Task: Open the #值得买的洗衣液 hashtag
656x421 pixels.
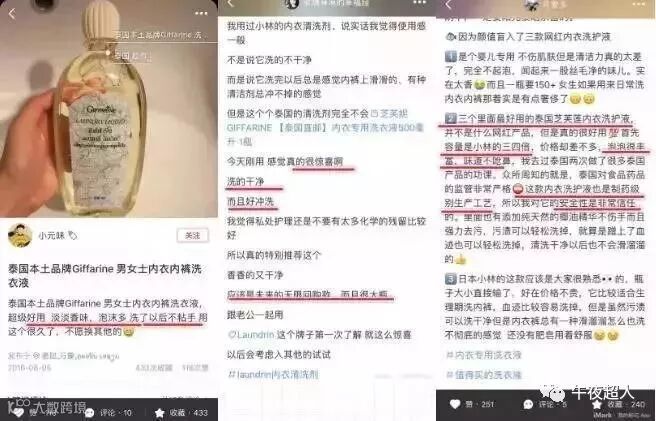Action: (x=484, y=375)
